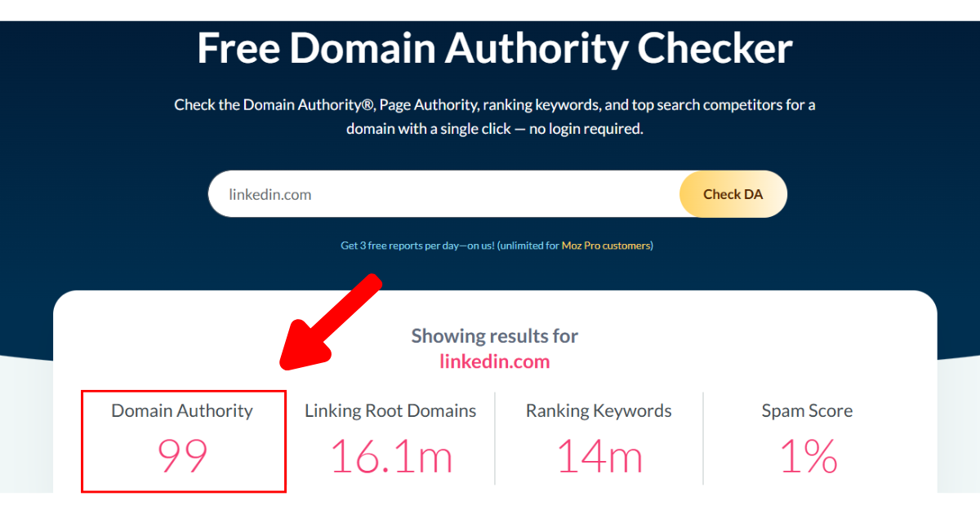Click the Showing results for text
The image size is (980, 514).
click(495, 336)
